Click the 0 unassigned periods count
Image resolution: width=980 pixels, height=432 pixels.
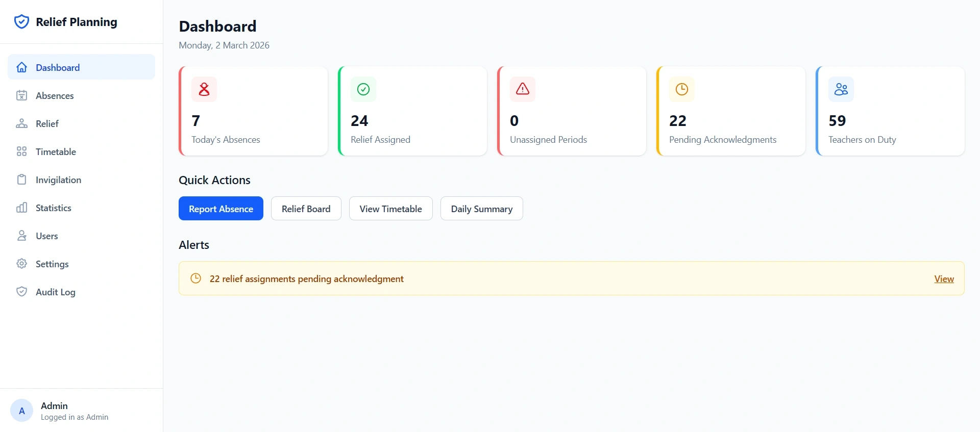tap(514, 121)
